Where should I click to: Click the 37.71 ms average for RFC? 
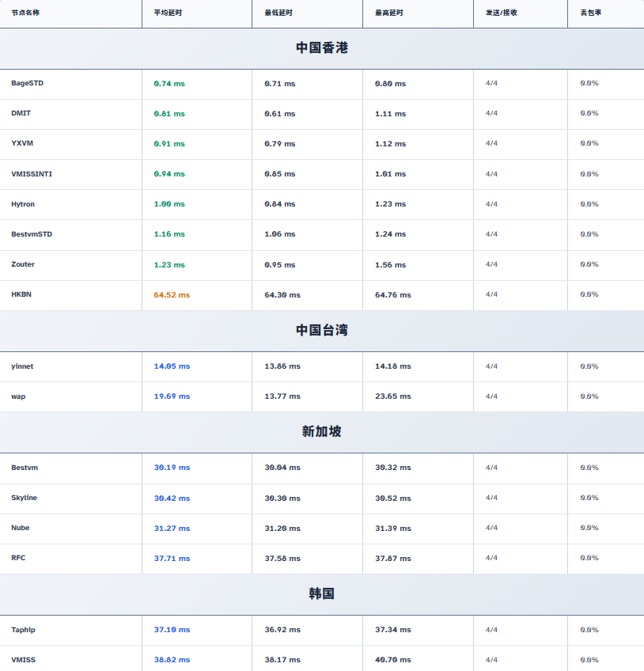point(172,559)
